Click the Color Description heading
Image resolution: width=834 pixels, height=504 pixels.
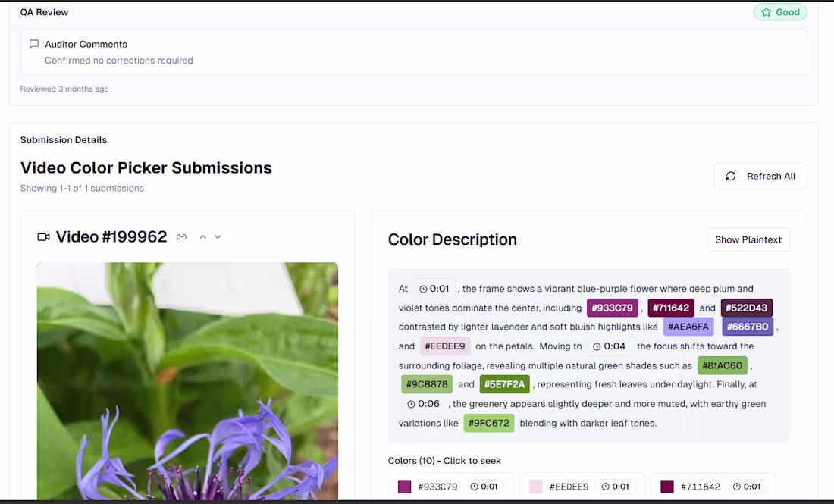tap(452, 239)
